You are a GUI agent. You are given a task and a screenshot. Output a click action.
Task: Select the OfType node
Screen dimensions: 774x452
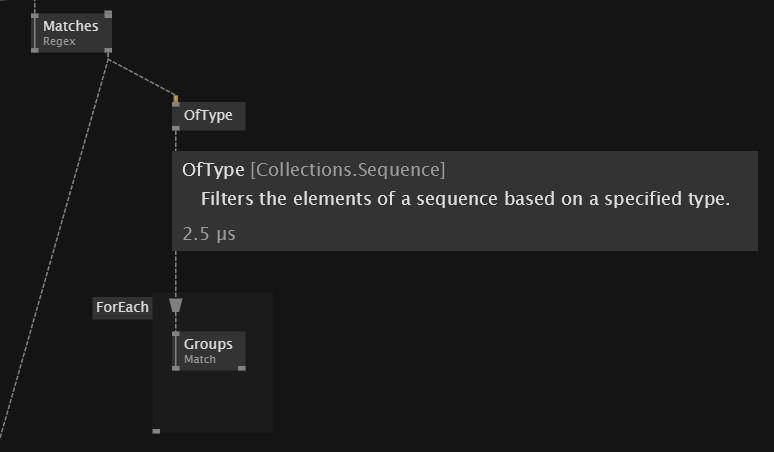(x=208, y=116)
